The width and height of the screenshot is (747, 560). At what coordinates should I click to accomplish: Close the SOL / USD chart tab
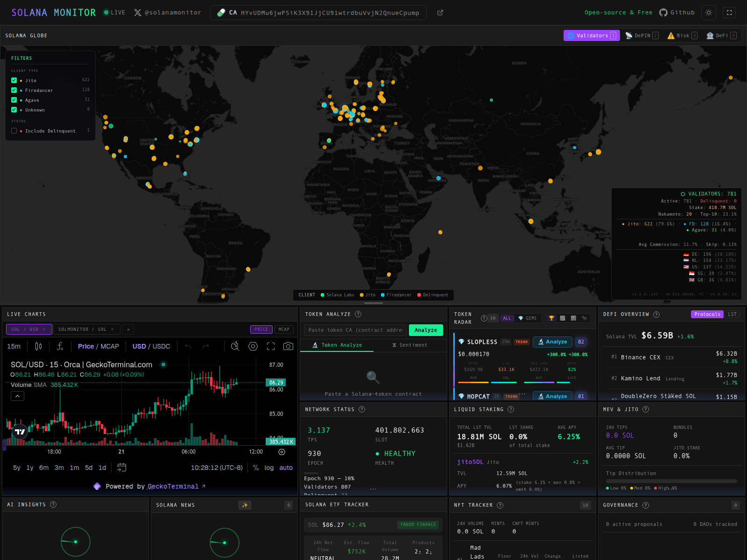[x=44, y=329]
